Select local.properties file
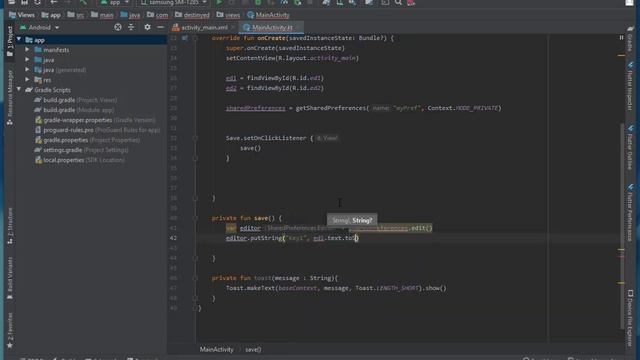Screen dimensions: 640x360 [x=80, y=160]
